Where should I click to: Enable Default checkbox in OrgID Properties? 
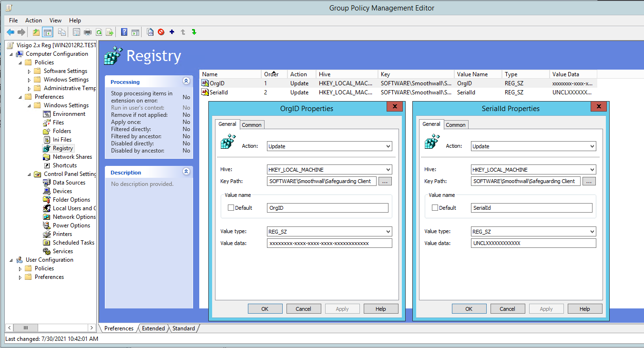pyautogui.click(x=231, y=208)
